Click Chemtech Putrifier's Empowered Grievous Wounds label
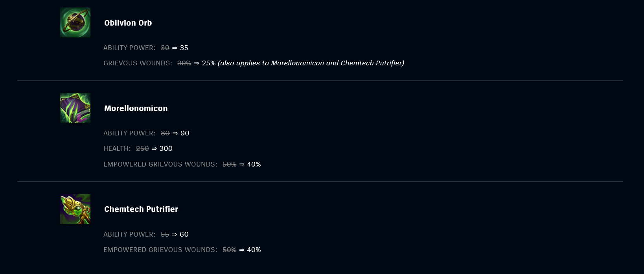Screen dimensions: 644x274 coord(160,250)
